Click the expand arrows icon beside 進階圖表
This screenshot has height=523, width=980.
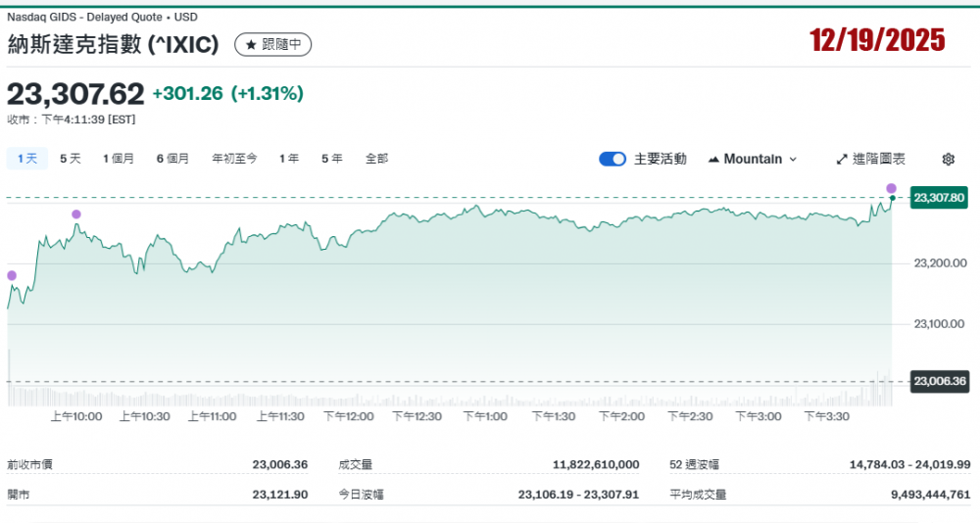pyautogui.click(x=842, y=159)
